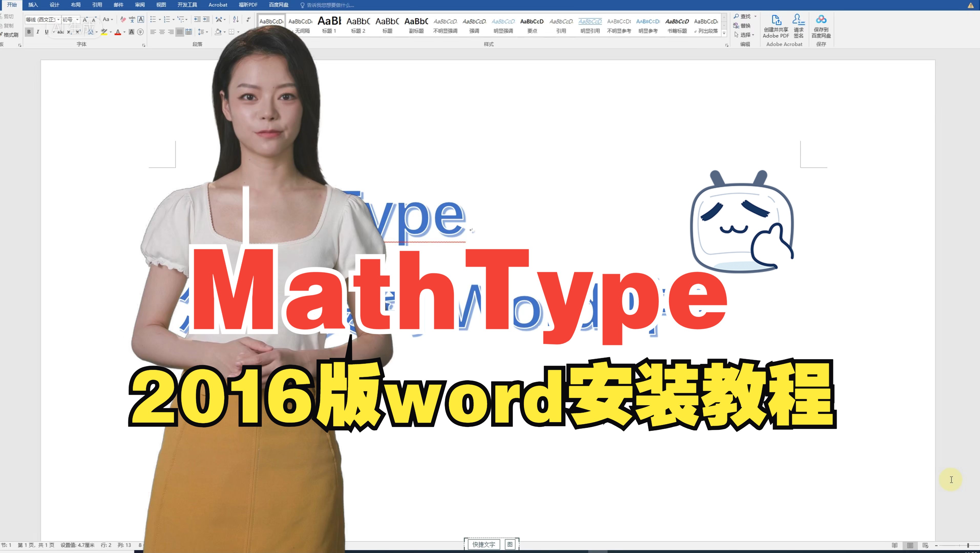Toggle subscript formatting
Image resolution: width=980 pixels, height=553 pixels.
click(x=69, y=32)
